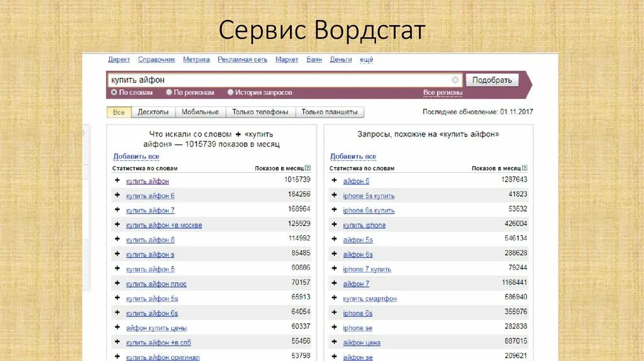
Task: Open the 'купить айфон +в москве' query link
Action: (x=164, y=225)
